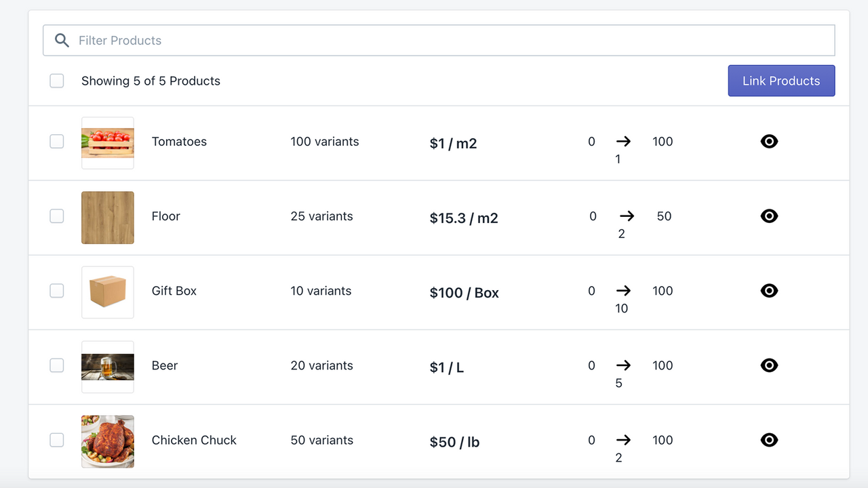Toggle the select-all products checkbox
This screenshot has width=868, height=488.
[57, 81]
